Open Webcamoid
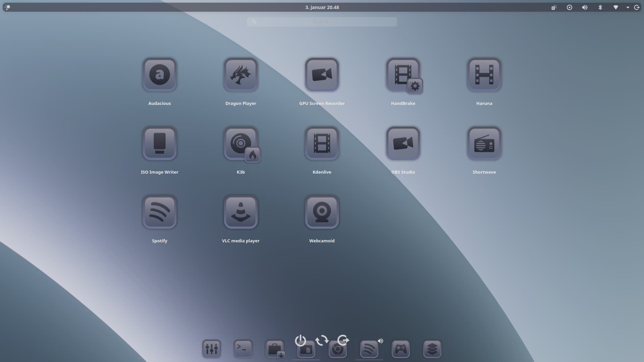 [322, 212]
